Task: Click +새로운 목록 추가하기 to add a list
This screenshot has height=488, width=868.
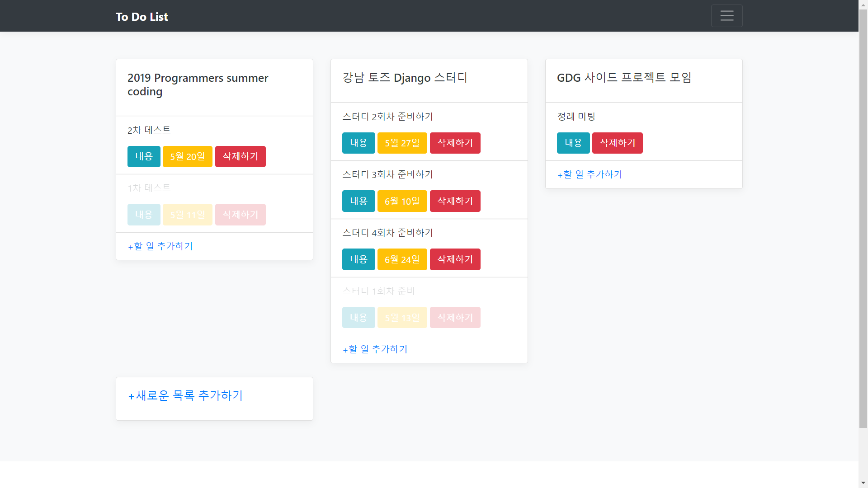Action: point(186,396)
